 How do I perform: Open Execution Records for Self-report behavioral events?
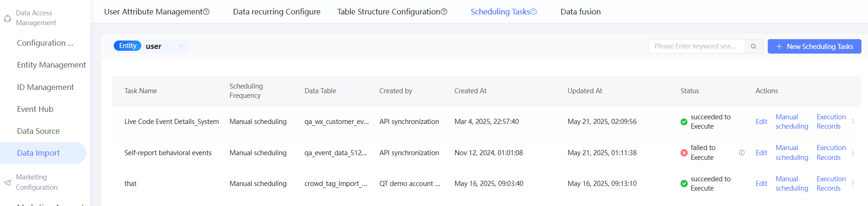pyautogui.click(x=831, y=153)
